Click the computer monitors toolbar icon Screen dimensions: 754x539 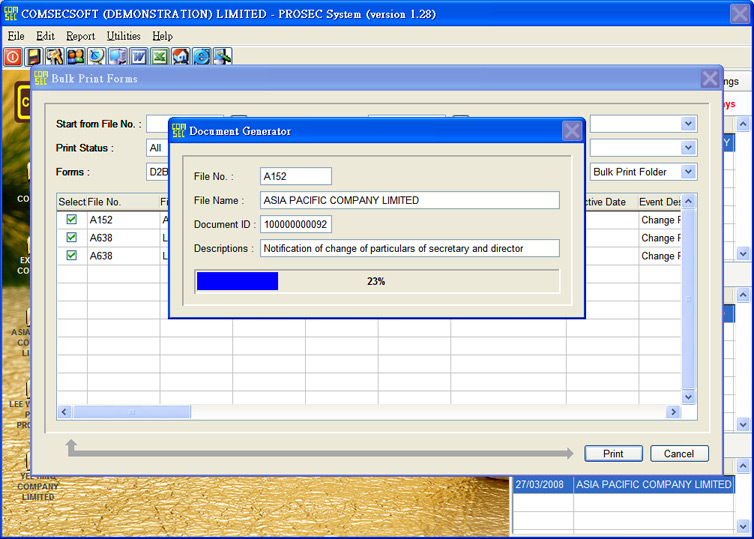117,57
